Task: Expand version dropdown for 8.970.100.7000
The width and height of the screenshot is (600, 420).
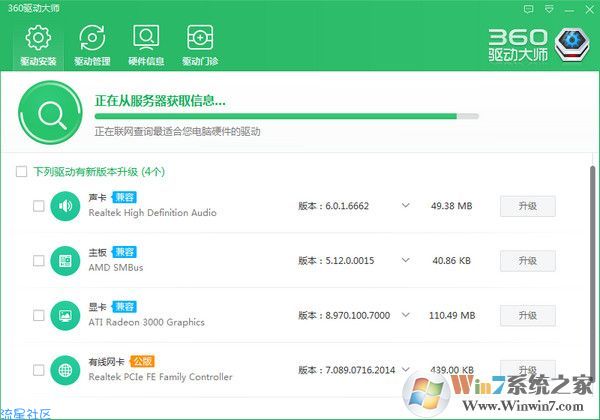Action: pyautogui.click(x=406, y=315)
